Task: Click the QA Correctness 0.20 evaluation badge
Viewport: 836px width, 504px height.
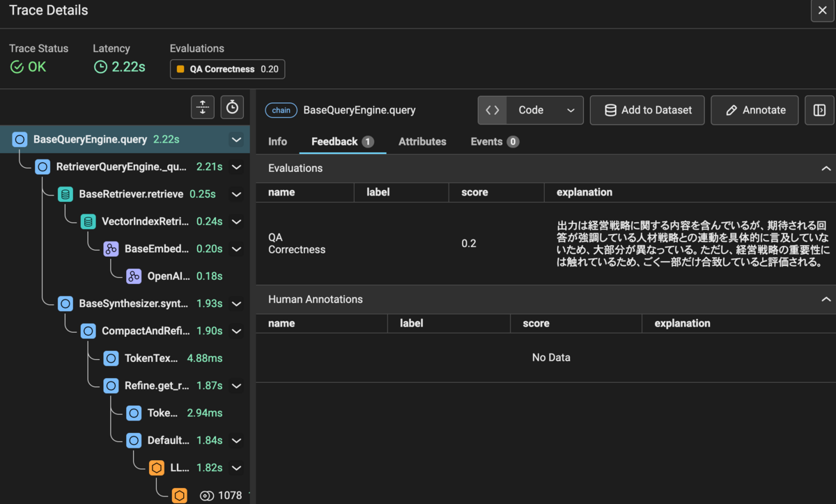Action: click(227, 69)
